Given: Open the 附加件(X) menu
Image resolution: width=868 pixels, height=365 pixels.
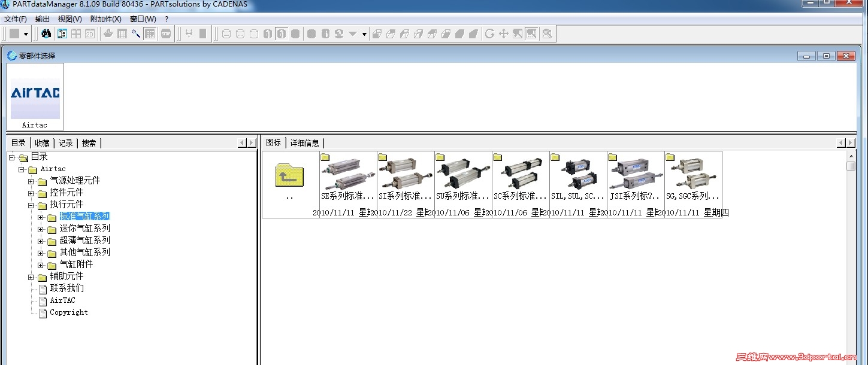Looking at the screenshot, I should [x=105, y=19].
